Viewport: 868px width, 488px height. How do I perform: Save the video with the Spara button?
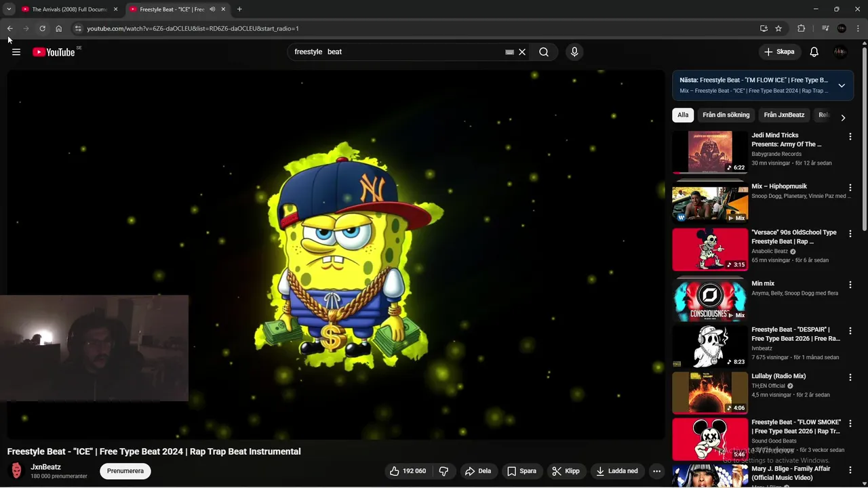point(521,471)
